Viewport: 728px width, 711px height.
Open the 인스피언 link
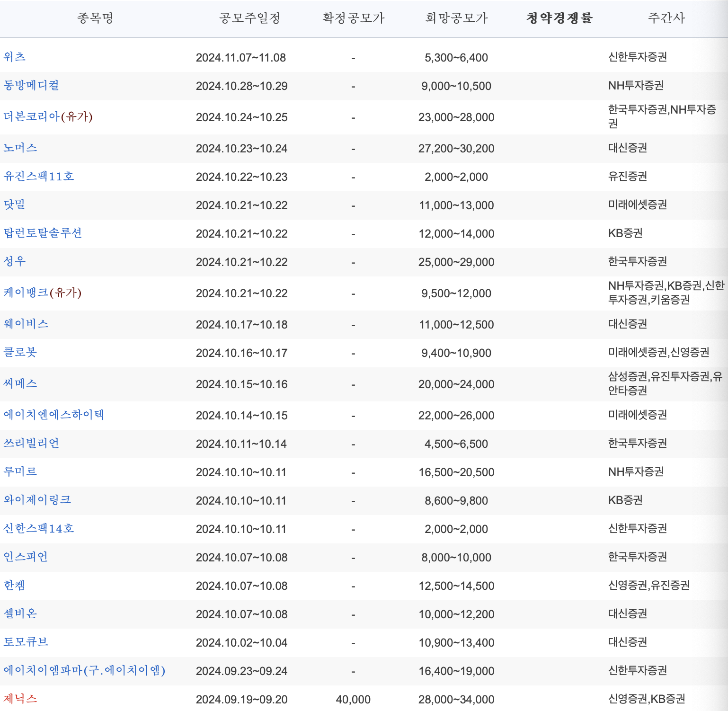point(26,557)
